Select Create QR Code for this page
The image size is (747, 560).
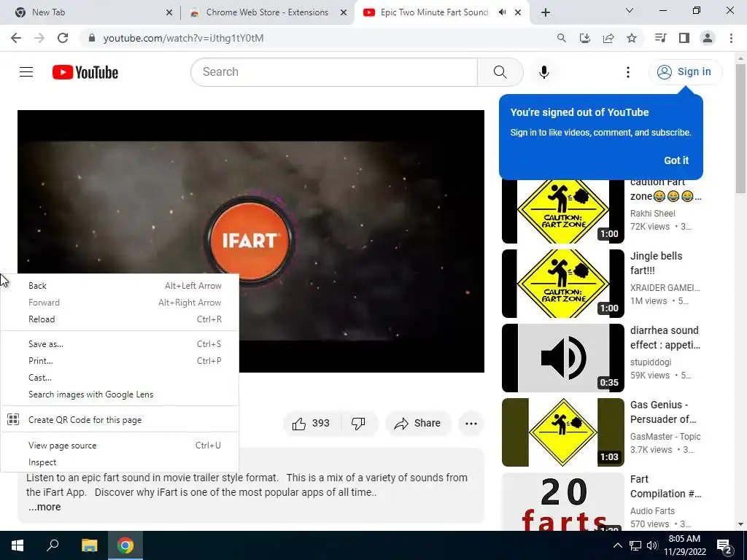(x=120, y=420)
